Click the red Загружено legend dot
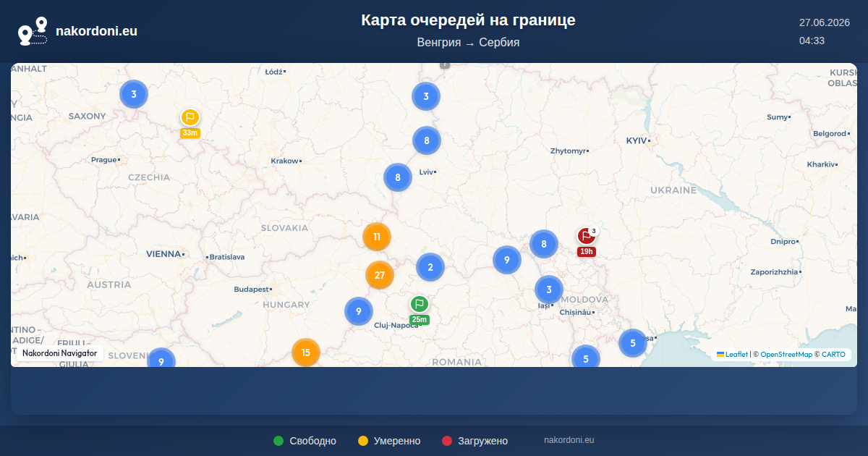This screenshot has height=456, width=868. (x=447, y=441)
